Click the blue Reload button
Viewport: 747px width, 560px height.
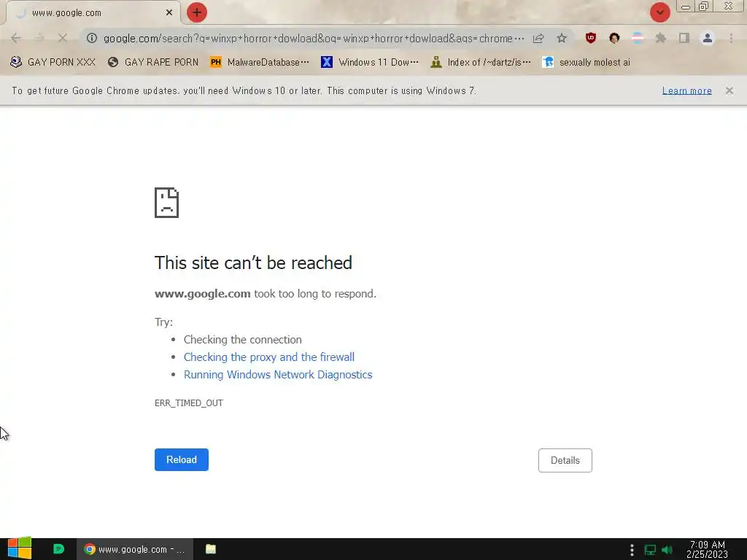(182, 459)
